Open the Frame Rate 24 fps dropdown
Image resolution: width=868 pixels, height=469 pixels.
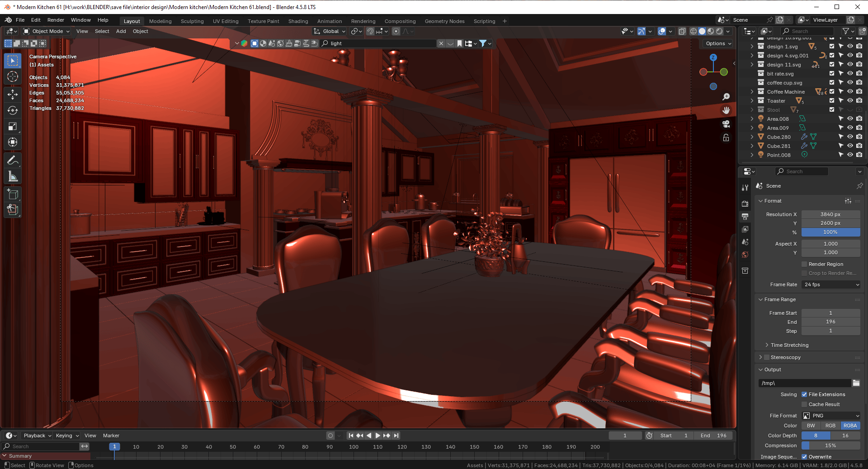[x=831, y=284]
